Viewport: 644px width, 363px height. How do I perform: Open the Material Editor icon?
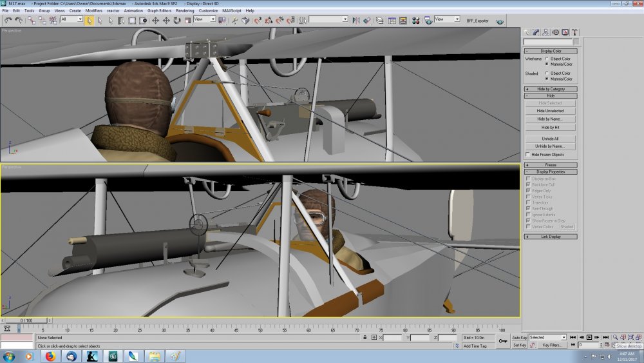coord(415,20)
